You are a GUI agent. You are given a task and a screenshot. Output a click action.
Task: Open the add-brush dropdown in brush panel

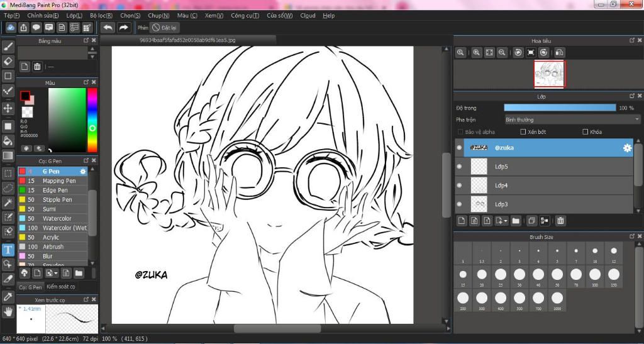pyautogui.click(x=55, y=273)
